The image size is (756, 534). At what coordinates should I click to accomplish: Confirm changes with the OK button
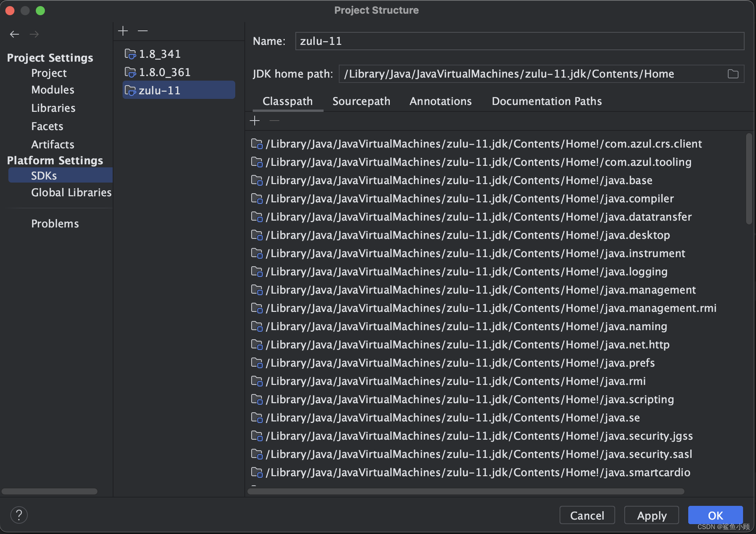(x=715, y=515)
